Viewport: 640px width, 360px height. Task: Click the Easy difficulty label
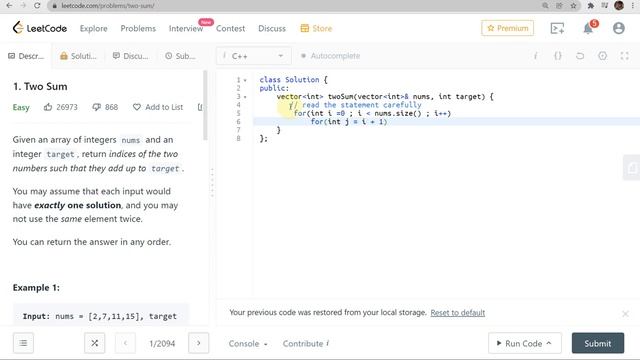21,107
